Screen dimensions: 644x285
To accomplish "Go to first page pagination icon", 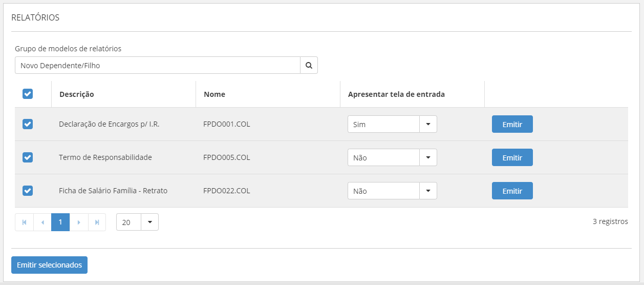I will [x=24, y=222].
